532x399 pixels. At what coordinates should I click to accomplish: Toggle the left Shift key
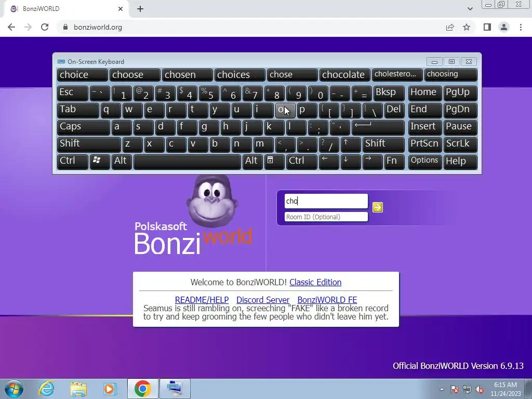[x=89, y=145]
